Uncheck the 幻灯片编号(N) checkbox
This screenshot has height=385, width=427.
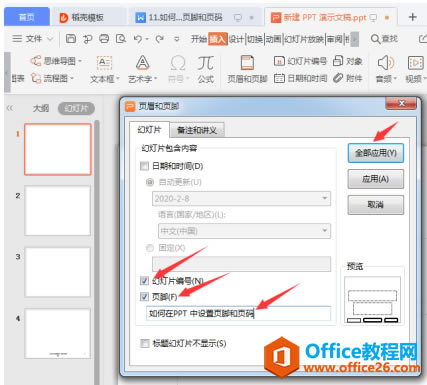[x=144, y=281]
